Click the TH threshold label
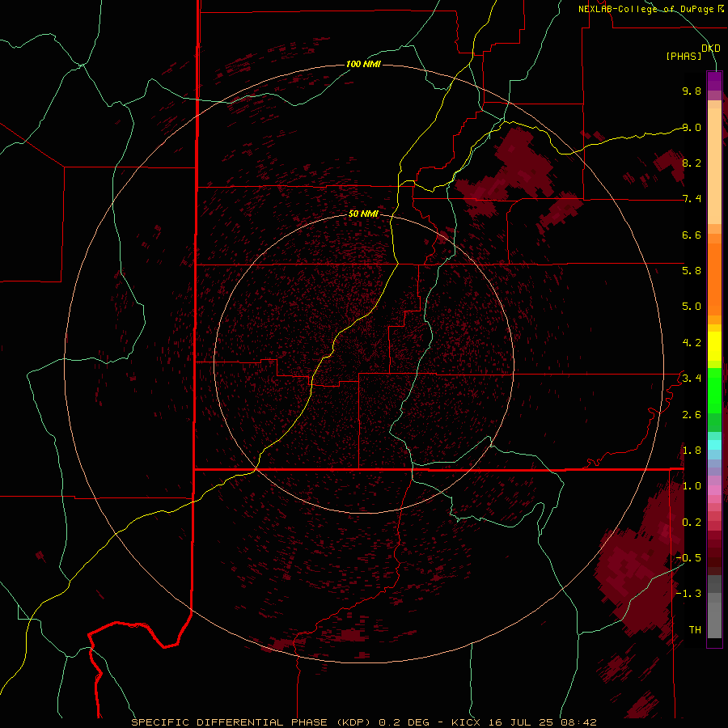Screen dimensions: 728x728 pyautogui.click(x=695, y=630)
